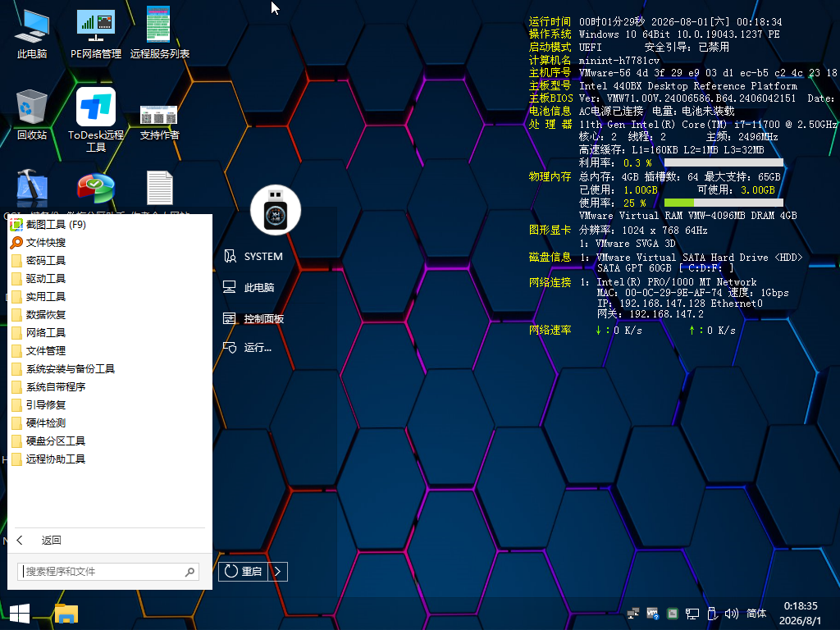Click the 重启 restart button
Screen dimensions: 840x630
tap(244, 572)
